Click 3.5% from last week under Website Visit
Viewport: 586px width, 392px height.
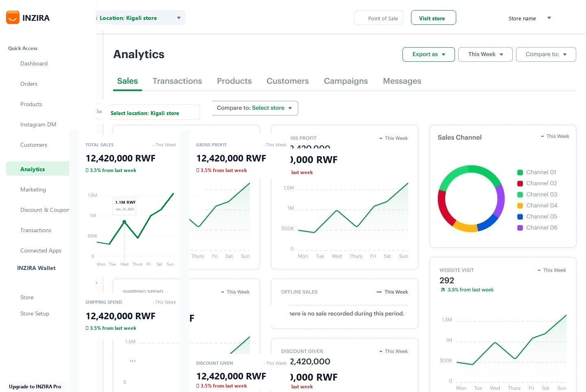(x=470, y=290)
